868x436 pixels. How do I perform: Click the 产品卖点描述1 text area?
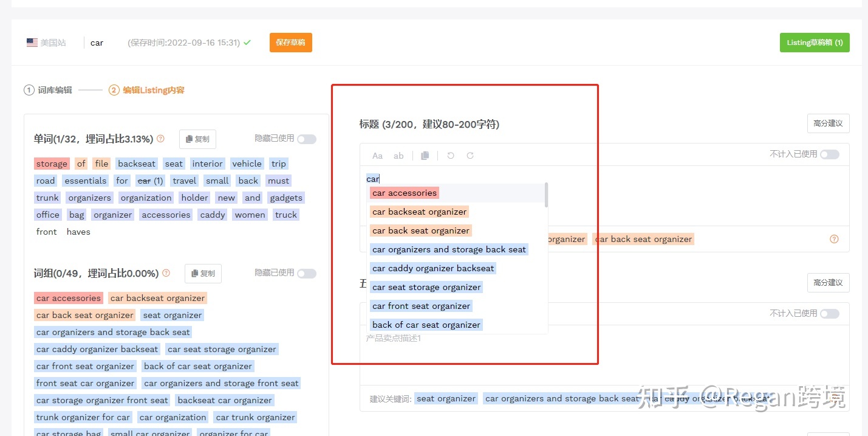pyautogui.click(x=604, y=355)
